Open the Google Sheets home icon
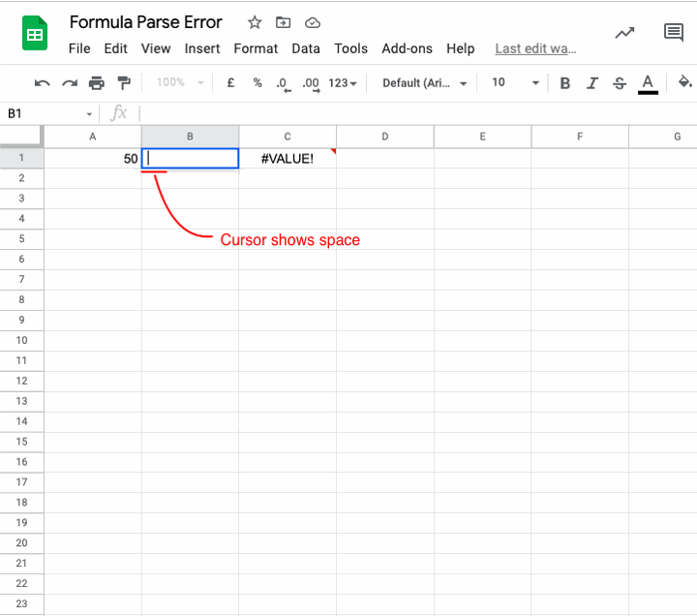 [x=35, y=33]
